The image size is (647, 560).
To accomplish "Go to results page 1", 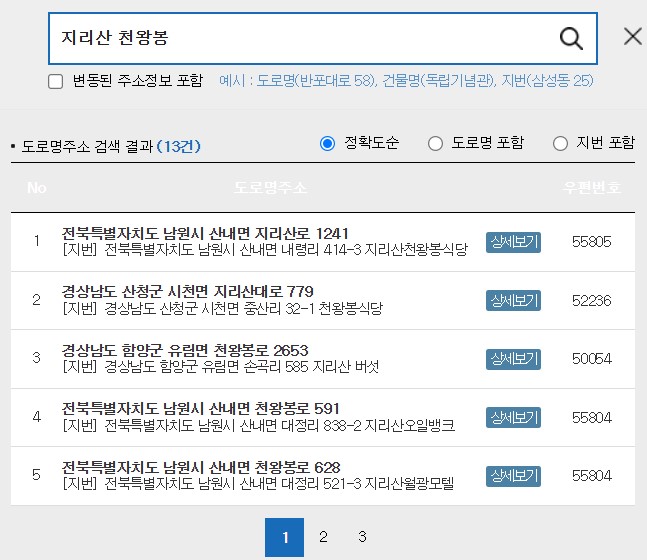I will [284, 537].
